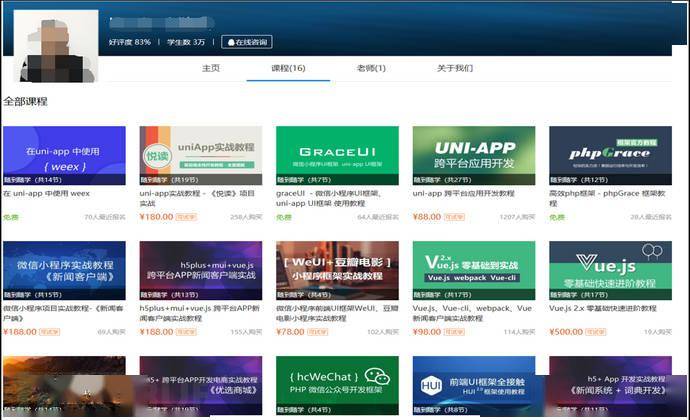
Task: Click the tag beside the ¥180.00 price
Action: point(186,217)
